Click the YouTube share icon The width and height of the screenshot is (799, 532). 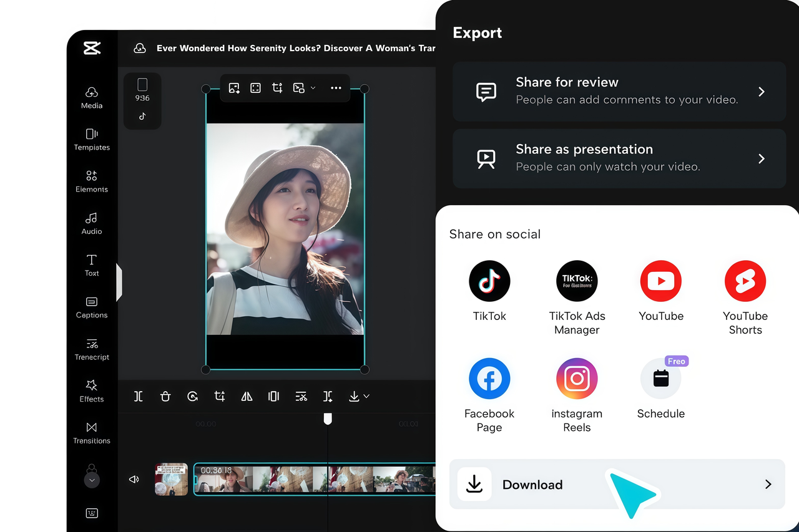click(660, 281)
